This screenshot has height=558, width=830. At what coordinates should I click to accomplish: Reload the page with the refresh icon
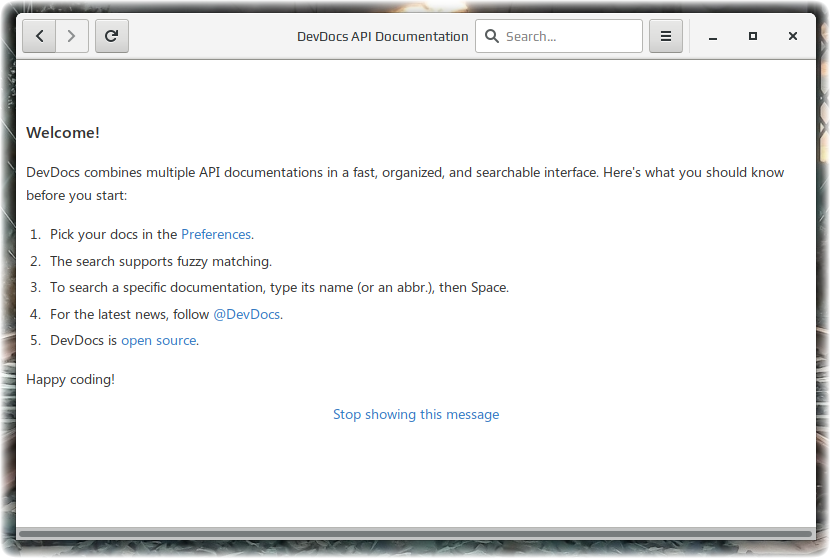pos(112,36)
